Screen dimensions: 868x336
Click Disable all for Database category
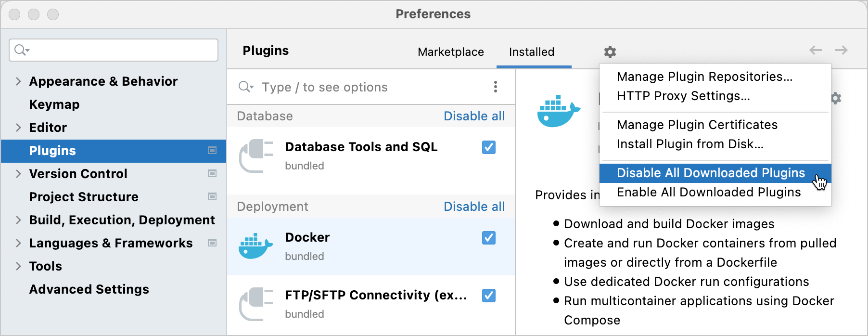(x=473, y=116)
